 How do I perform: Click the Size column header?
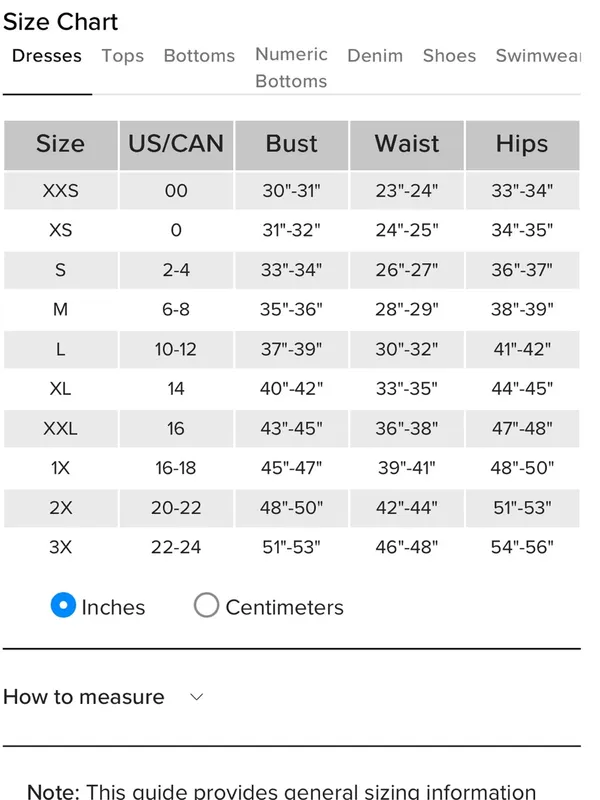(x=61, y=145)
